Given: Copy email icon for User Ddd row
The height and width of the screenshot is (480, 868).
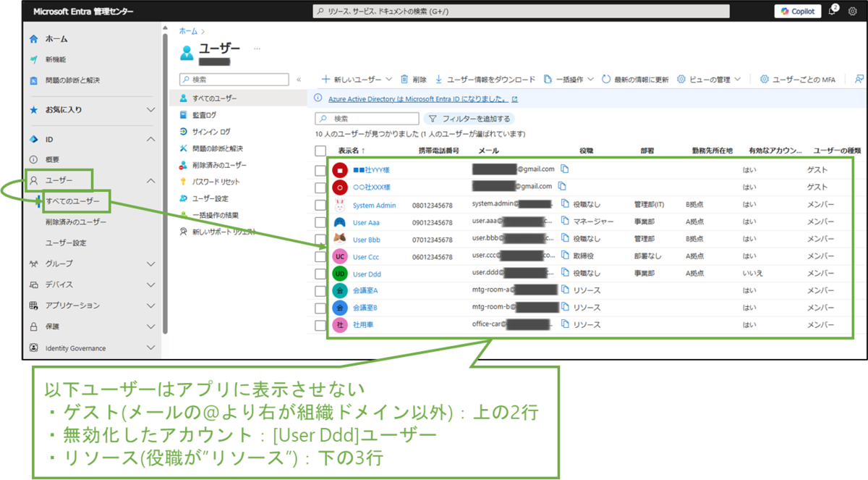Looking at the screenshot, I should coord(565,273).
